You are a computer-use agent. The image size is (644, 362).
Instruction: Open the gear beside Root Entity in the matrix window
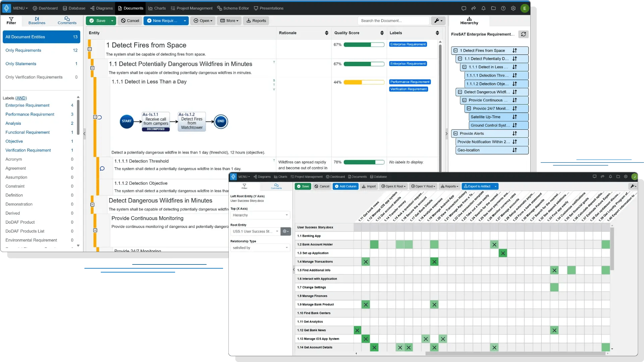pyautogui.click(x=285, y=231)
